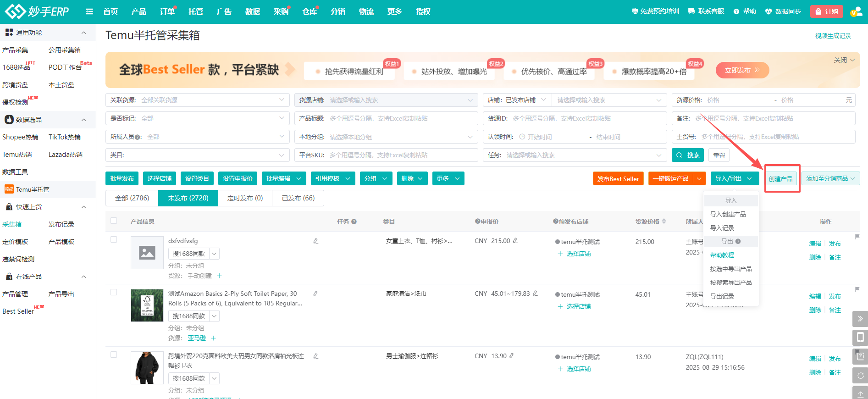Click the 创建产品 button
Viewport: 868px width, 399px height.
(x=780, y=178)
